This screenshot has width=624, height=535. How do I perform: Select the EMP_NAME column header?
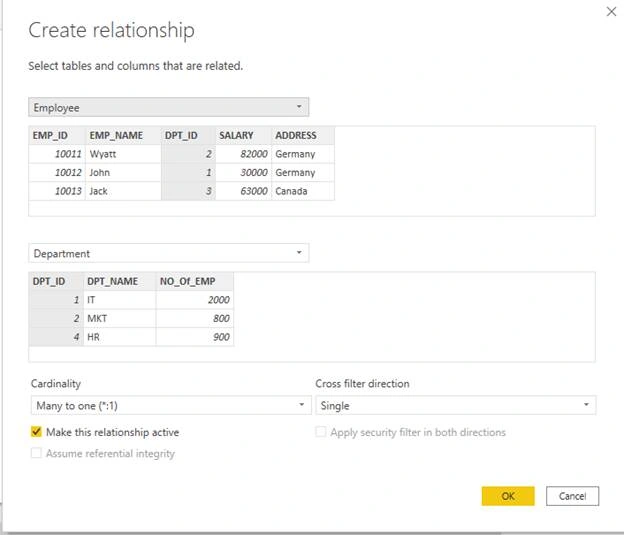pyautogui.click(x=123, y=135)
